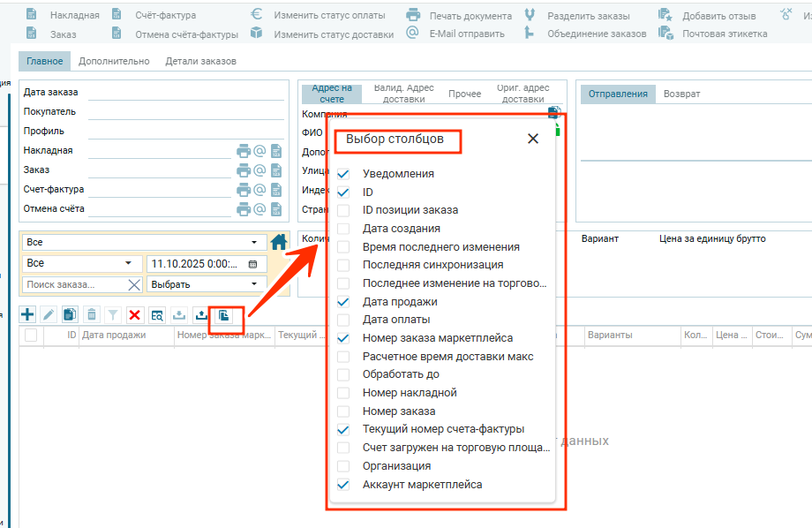Click printer icon in the Накладная row
The image size is (812, 528).
point(244,151)
